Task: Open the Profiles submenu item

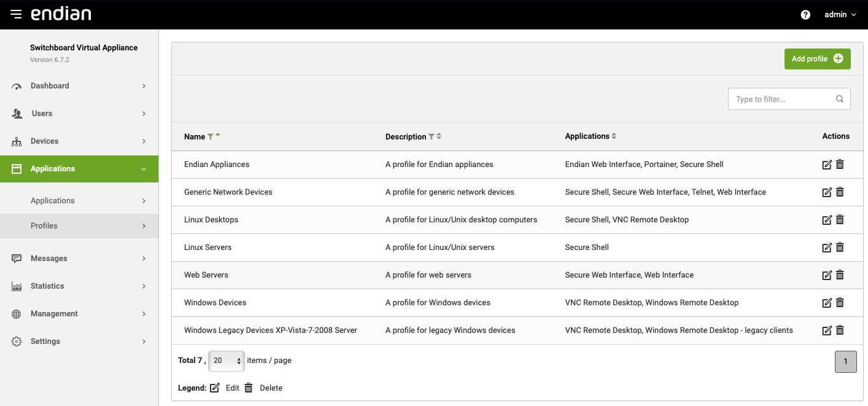Action: coord(79,226)
